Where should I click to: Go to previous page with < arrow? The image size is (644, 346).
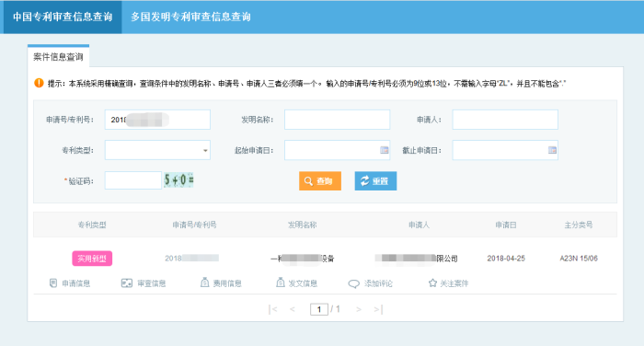[x=293, y=309]
